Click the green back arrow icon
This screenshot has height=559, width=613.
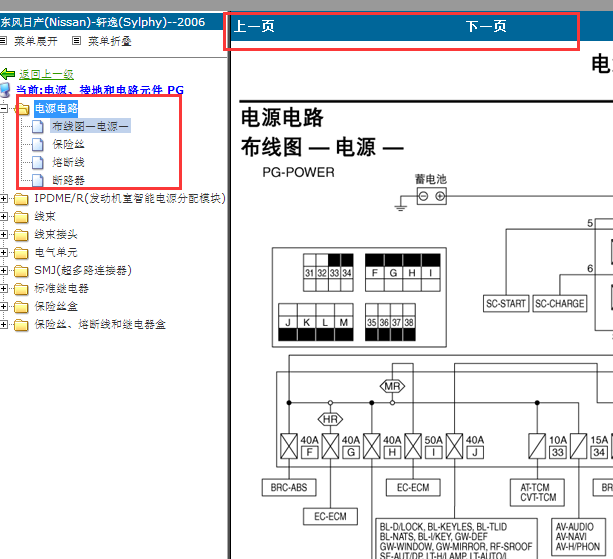8,74
